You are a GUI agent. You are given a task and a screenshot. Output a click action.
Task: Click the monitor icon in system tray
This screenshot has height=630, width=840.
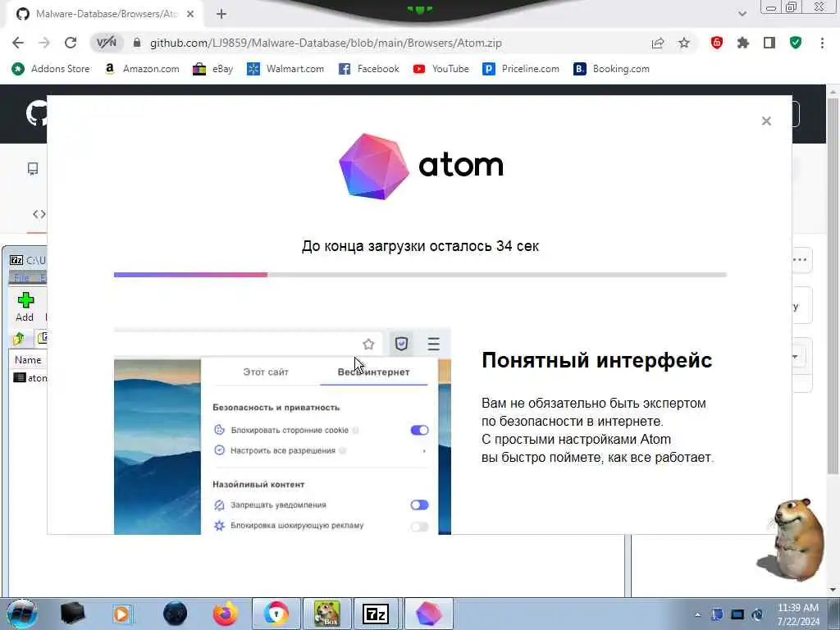[x=737, y=614]
